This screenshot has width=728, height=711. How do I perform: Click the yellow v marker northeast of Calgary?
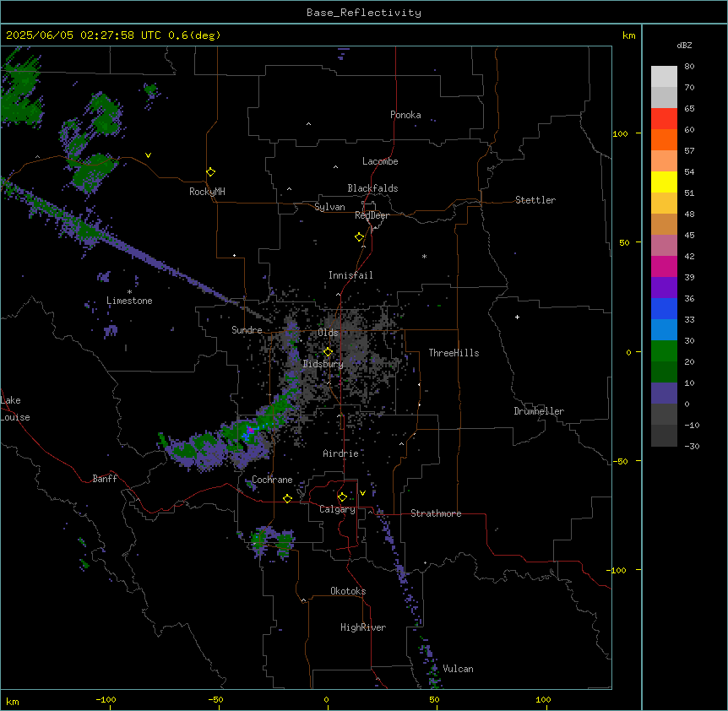(362, 493)
